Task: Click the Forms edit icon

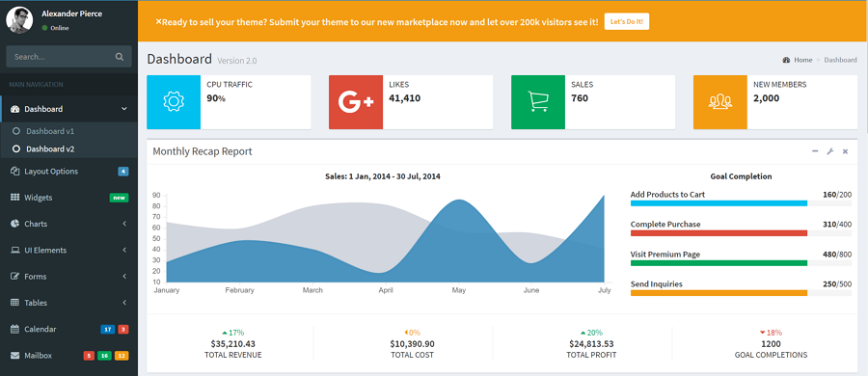Action: click(x=14, y=277)
